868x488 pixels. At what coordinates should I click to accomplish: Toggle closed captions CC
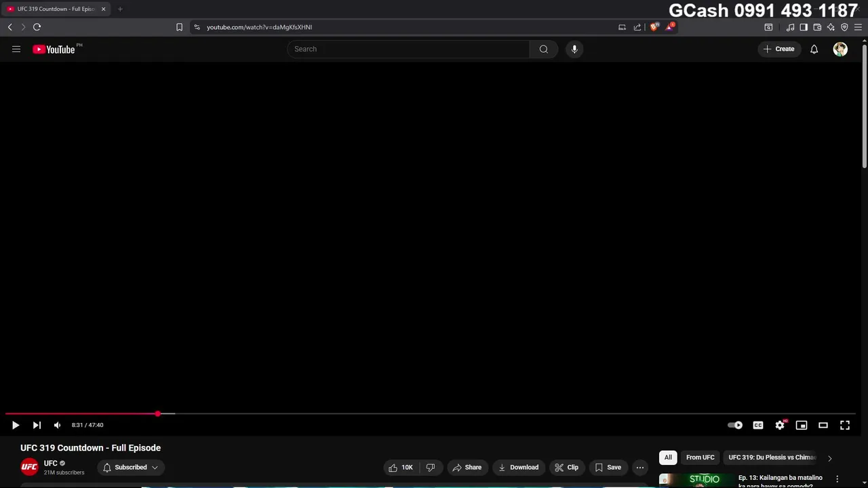pos(758,425)
